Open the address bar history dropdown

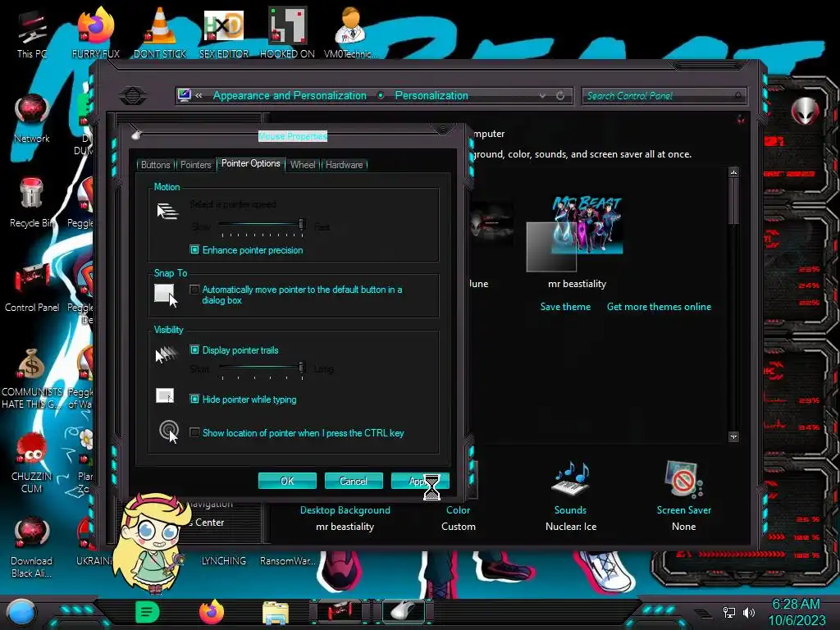click(x=543, y=95)
